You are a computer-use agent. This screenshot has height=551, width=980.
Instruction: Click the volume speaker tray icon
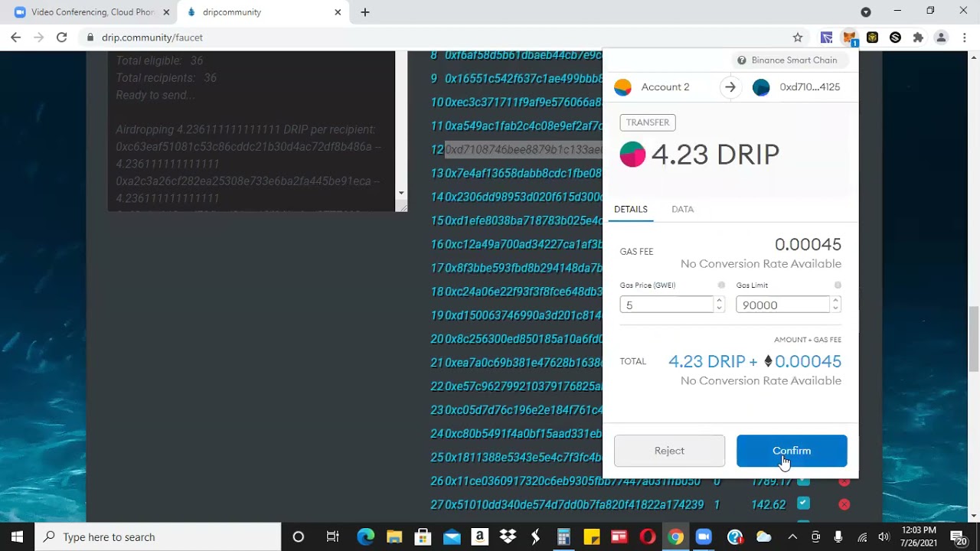coord(884,537)
